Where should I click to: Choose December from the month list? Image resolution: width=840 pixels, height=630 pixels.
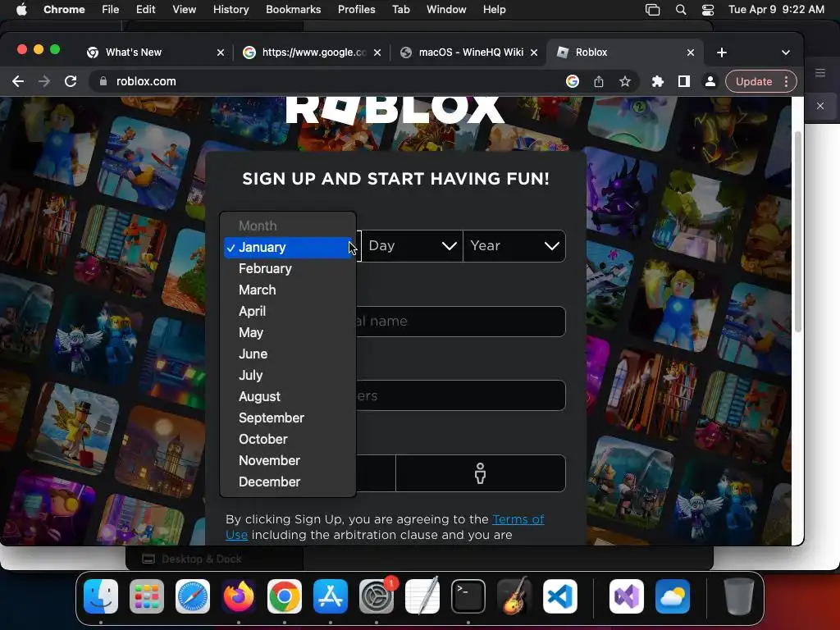click(288, 482)
